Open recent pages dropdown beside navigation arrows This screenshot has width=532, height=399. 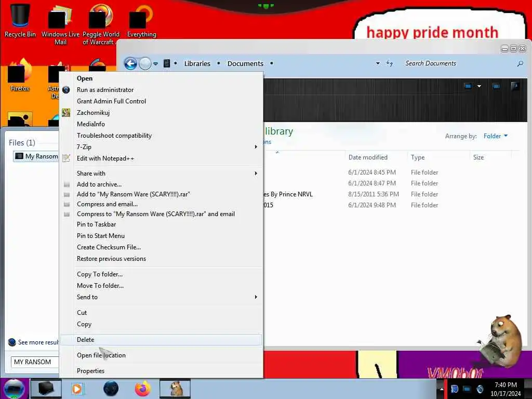click(155, 64)
